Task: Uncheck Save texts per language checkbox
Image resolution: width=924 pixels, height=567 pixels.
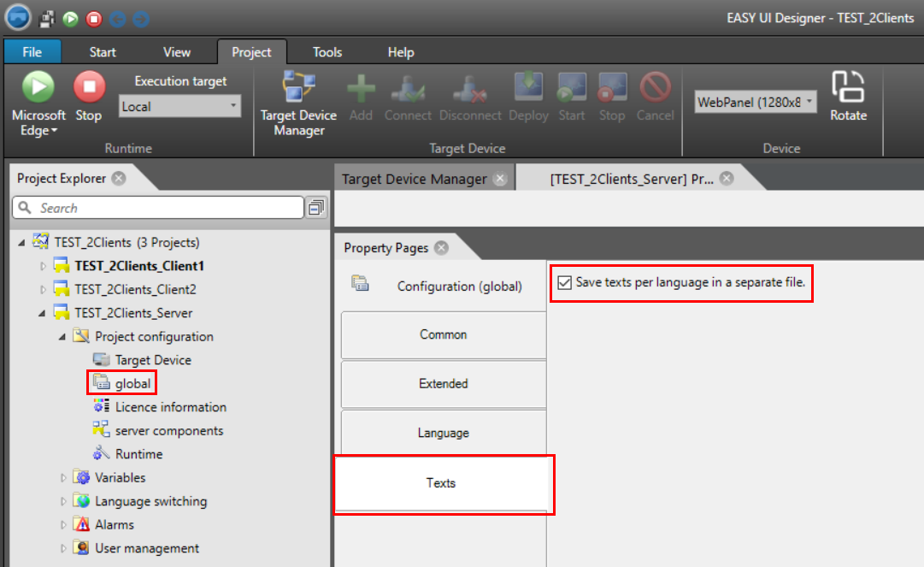Action: point(564,283)
